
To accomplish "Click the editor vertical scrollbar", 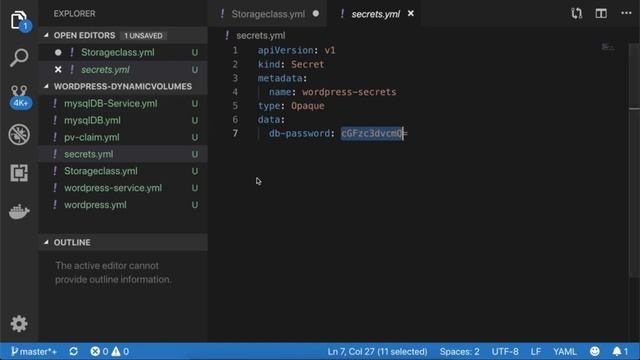I will 634,159.
